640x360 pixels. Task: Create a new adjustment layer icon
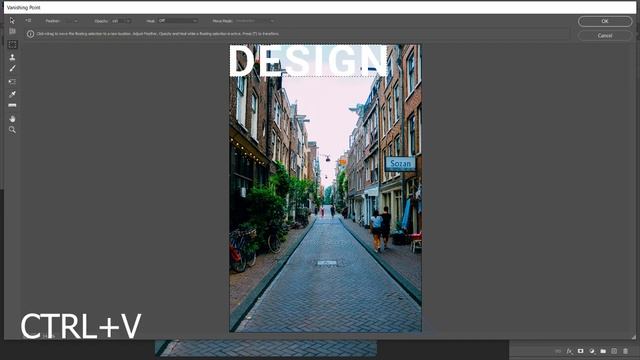592,351
